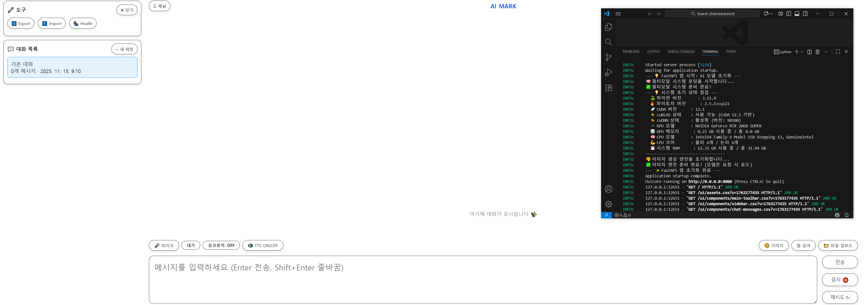The image size is (868, 305).
Task: Click the message input text area
Action: pyautogui.click(x=483, y=280)
